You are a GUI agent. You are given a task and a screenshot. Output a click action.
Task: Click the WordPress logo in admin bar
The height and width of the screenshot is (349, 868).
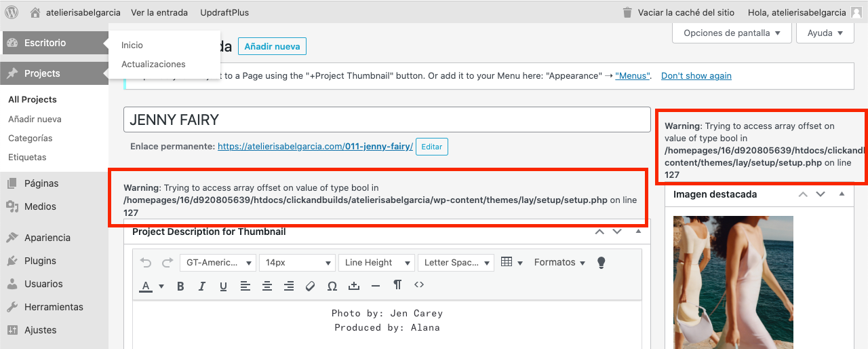12,12
